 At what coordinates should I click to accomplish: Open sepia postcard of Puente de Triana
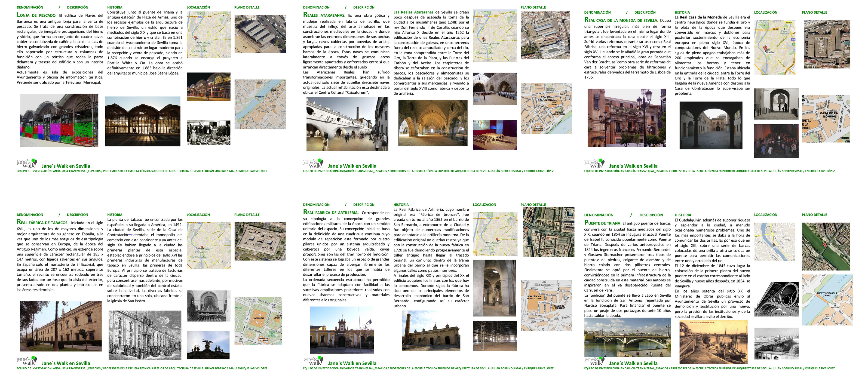point(713,342)
